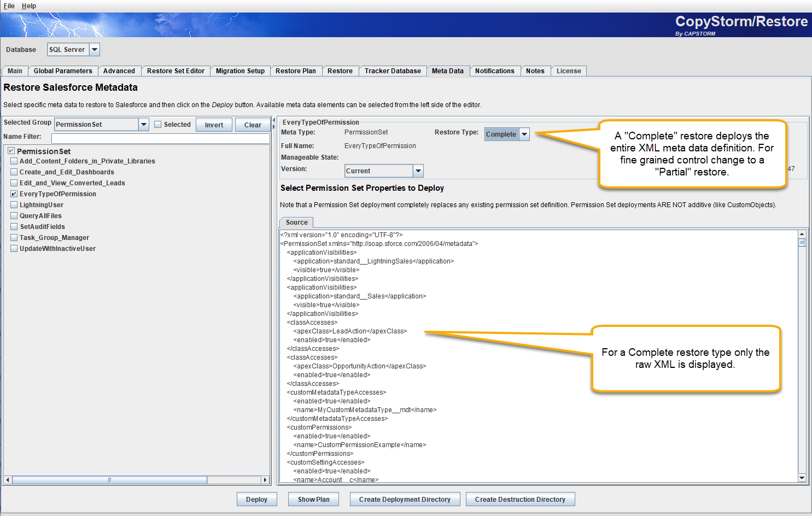This screenshot has width=812, height=516.
Task: Toggle the Selected checkbox
Action: [x=158, y=125]
